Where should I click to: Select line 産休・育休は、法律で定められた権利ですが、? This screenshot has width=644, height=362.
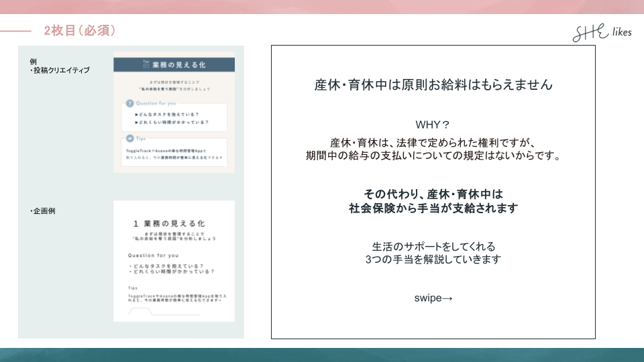point(433,143)
